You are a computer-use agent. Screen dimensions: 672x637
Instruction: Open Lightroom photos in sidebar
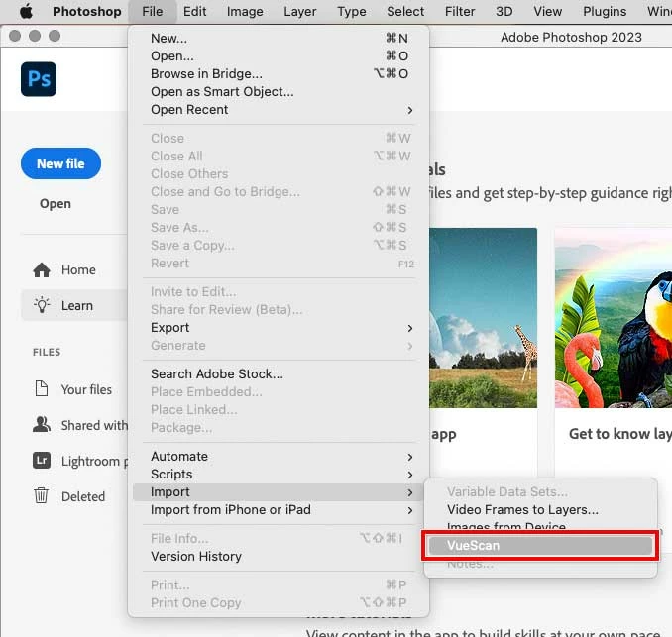pos(75,461)
